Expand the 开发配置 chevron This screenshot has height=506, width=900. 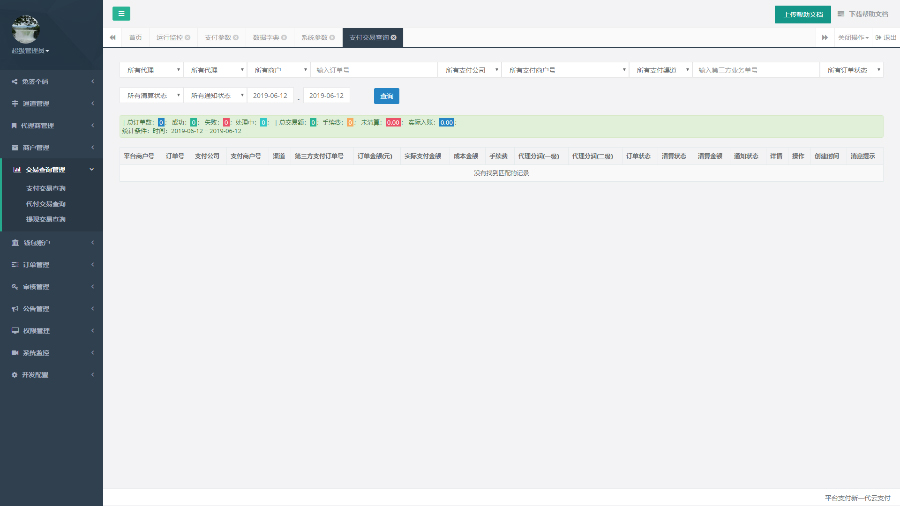92,375
